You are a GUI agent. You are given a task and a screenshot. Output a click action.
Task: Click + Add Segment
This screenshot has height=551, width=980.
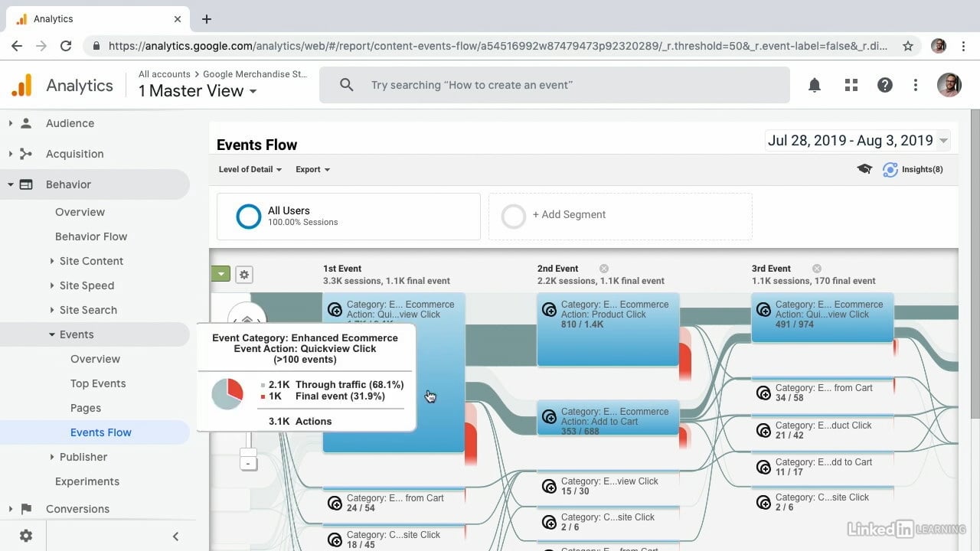point(620,217)
